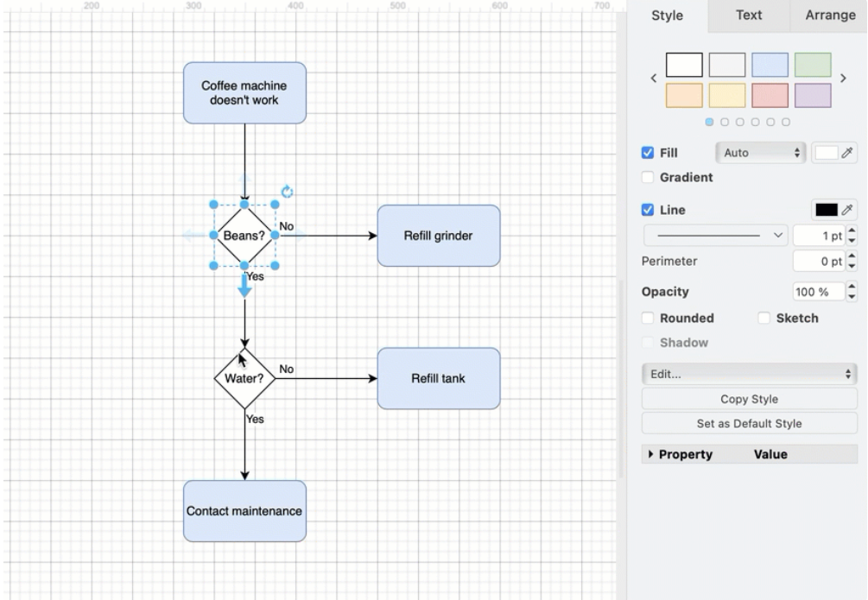Click Set as Default Style button

click(749, 424)
